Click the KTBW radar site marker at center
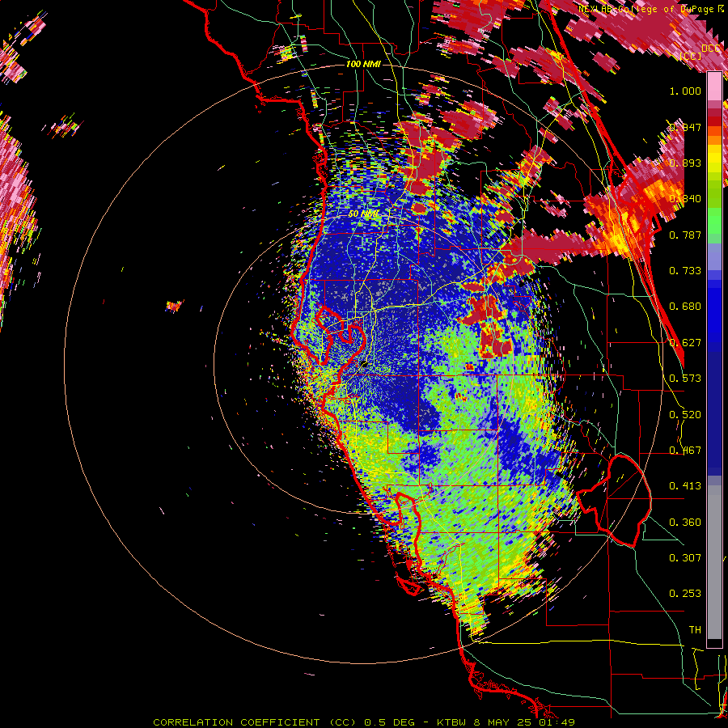 [x=364, y=365]
